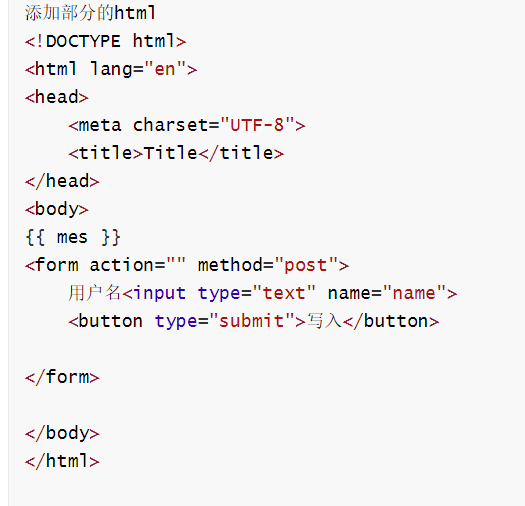Click the 用户名 label text

click(95, 293)
